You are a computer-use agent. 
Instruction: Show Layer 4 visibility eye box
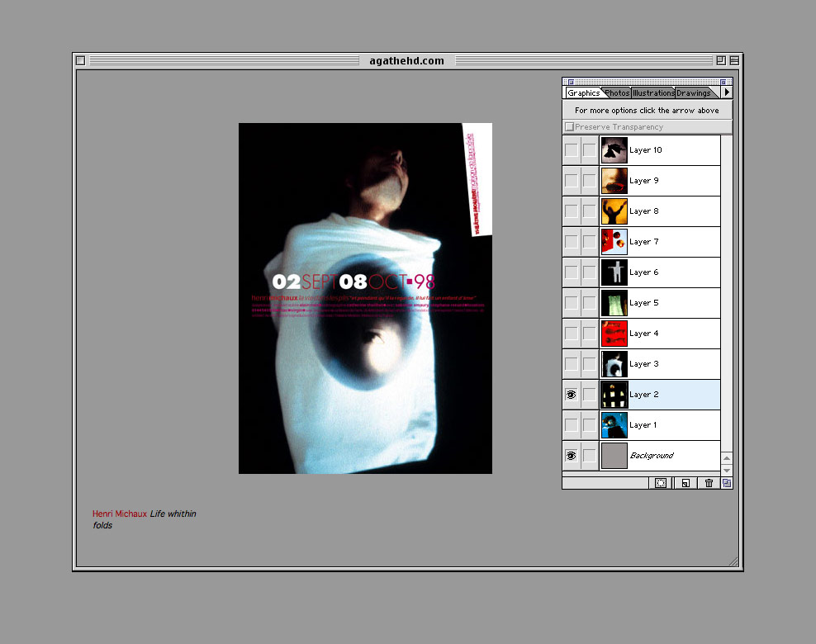tap(572, 334)
